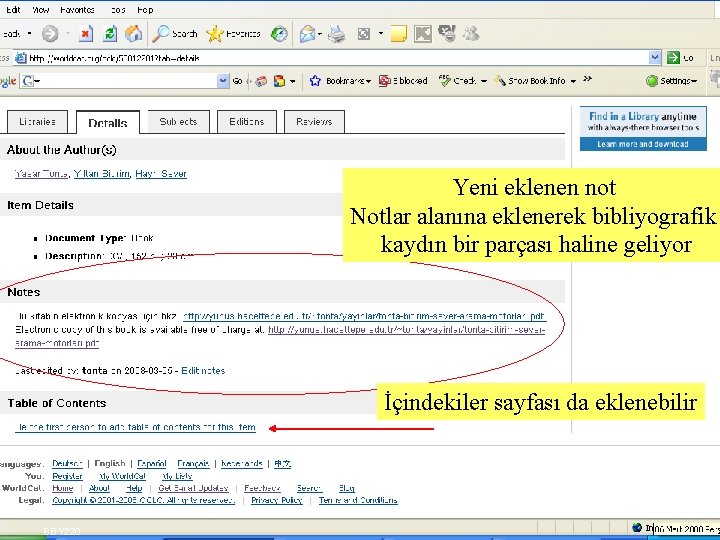Screen dimensions: 720x540
Task: Open the Google toolbar Bookmarks dropdown
Action: [x=341, y=81]
